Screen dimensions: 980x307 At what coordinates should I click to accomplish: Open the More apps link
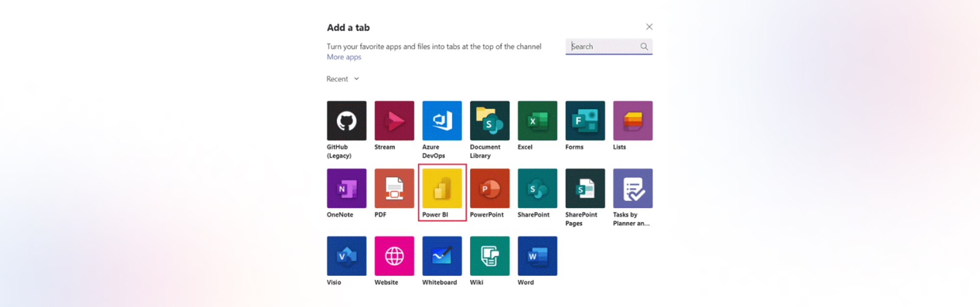pos(344,57)
